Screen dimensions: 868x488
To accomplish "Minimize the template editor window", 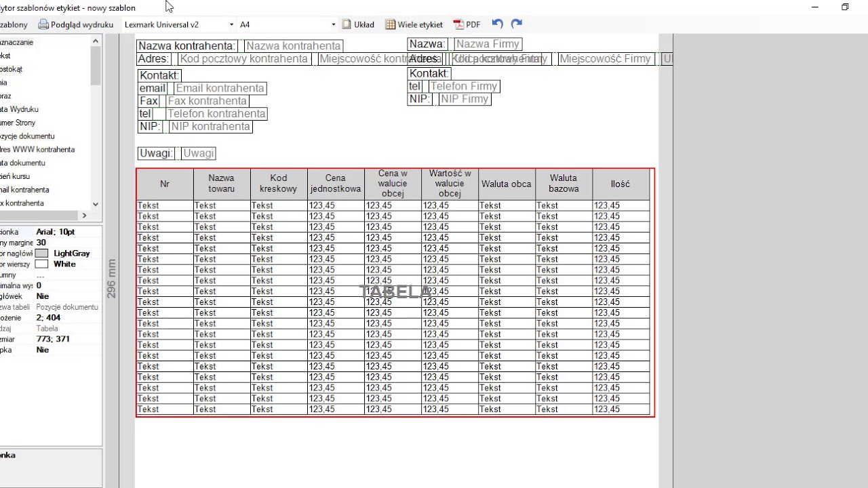I will [x=815, y=7].
